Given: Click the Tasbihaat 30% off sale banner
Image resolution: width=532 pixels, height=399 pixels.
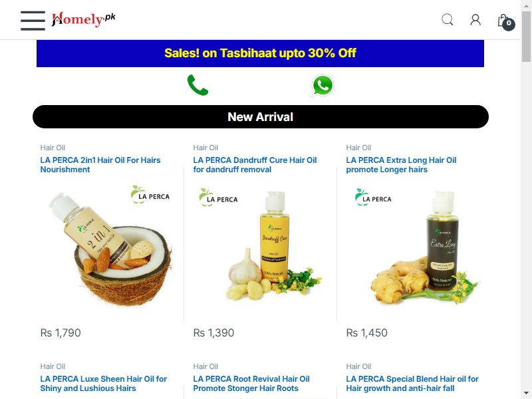Looking at the screenshot, I should (260, 53).
